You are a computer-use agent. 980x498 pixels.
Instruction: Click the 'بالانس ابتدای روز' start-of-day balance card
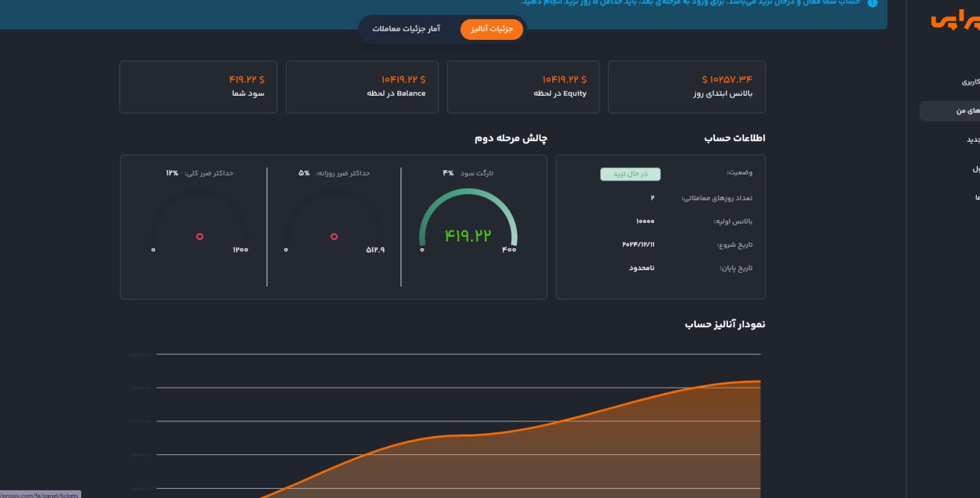click(687, 87)
